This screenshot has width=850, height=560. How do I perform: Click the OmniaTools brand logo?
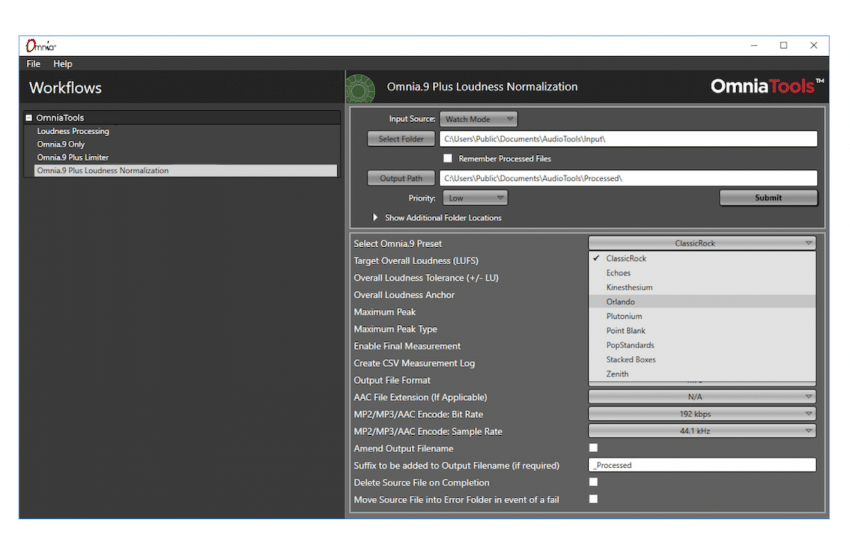(767, 87)
